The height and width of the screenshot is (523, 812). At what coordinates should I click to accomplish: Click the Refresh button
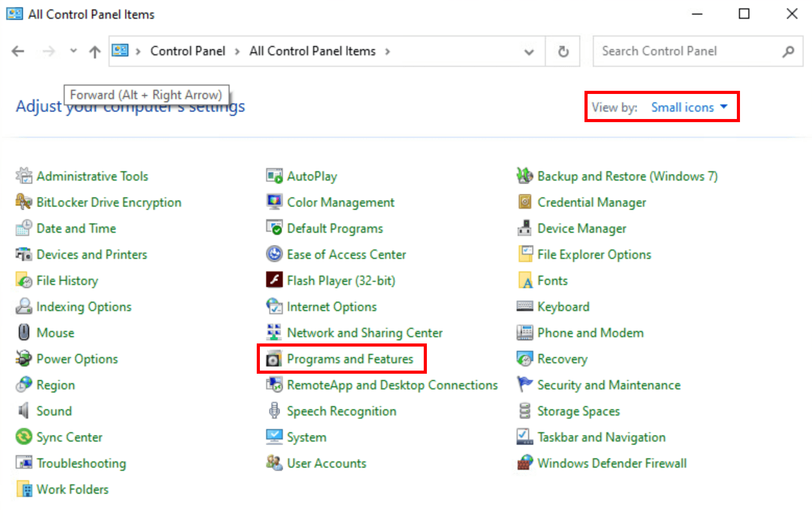point(563,51)
